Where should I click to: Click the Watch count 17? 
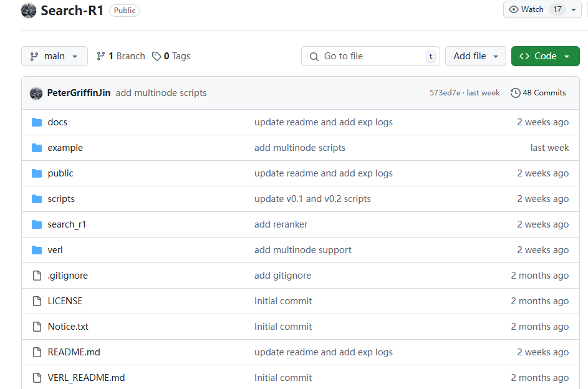coord(557,9)
